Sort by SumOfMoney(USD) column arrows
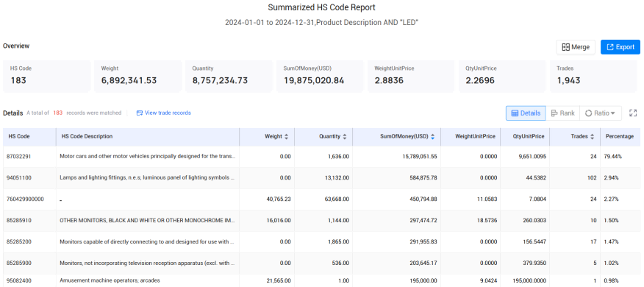This screenshot has height=287, width=644. point(432,137)
